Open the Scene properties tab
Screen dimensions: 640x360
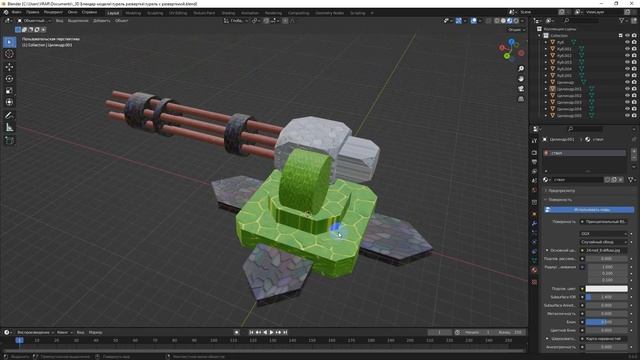(x=534, y=181)
